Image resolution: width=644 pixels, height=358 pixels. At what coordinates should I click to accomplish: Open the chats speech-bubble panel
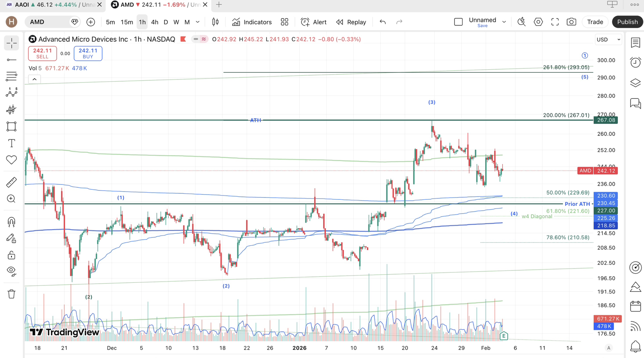point(635,104)
